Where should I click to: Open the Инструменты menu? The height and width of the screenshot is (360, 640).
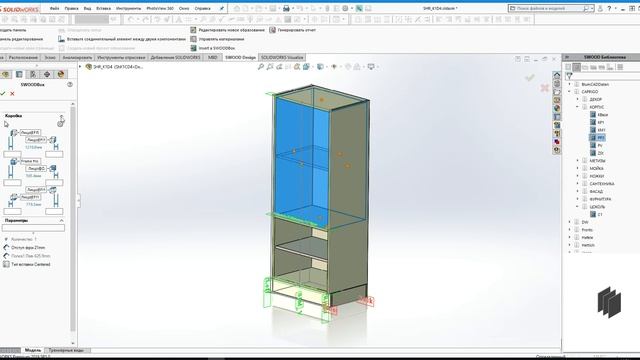128,8
